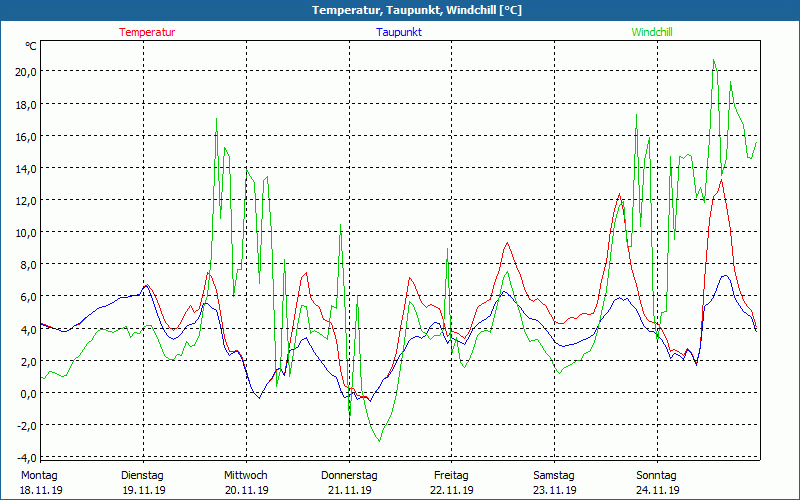Select the Montag 18.11.19 date label
This screenshot has height=500, width=800.
pyautogui.click(x=40, y=483)
